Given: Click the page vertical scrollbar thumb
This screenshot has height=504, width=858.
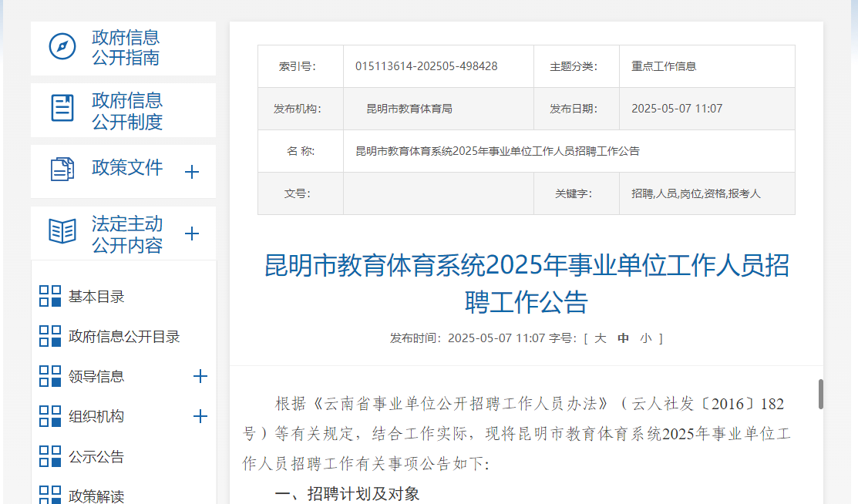Looking at the screenshot, I should pos(821,394).
